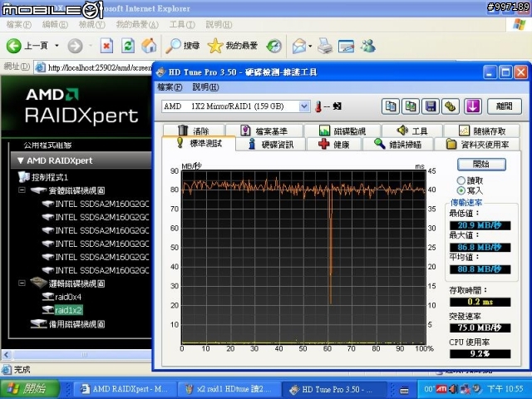Screen dimensions: 532x399
Task: Click the taskbar clock 下午 10:55
Action: point(505,389)
